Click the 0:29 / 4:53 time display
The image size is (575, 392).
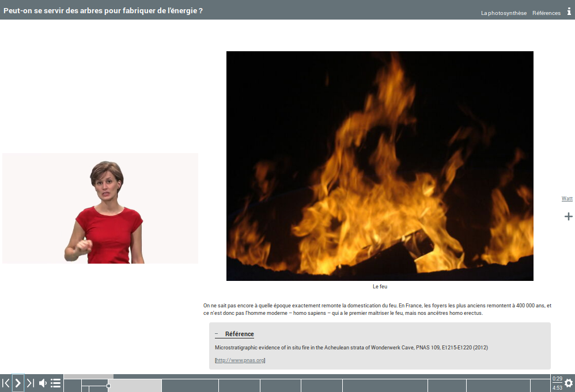[557, 383]
